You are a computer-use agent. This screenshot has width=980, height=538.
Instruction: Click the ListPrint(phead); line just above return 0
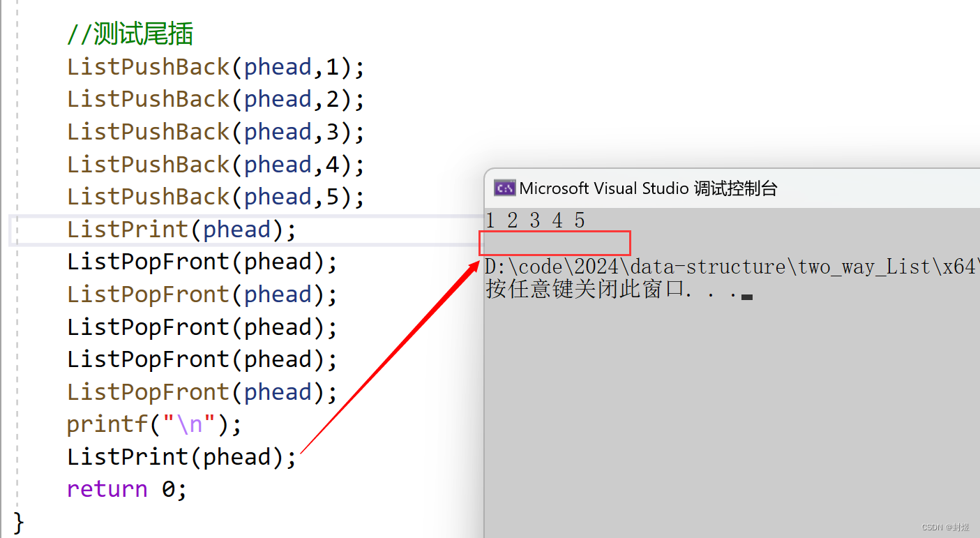click(182, 457)
